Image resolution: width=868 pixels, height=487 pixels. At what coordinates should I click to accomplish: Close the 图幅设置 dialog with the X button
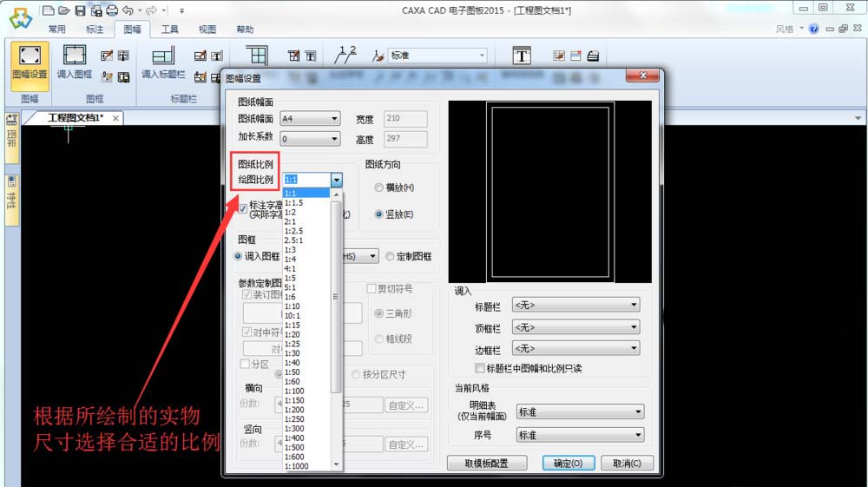642,76
